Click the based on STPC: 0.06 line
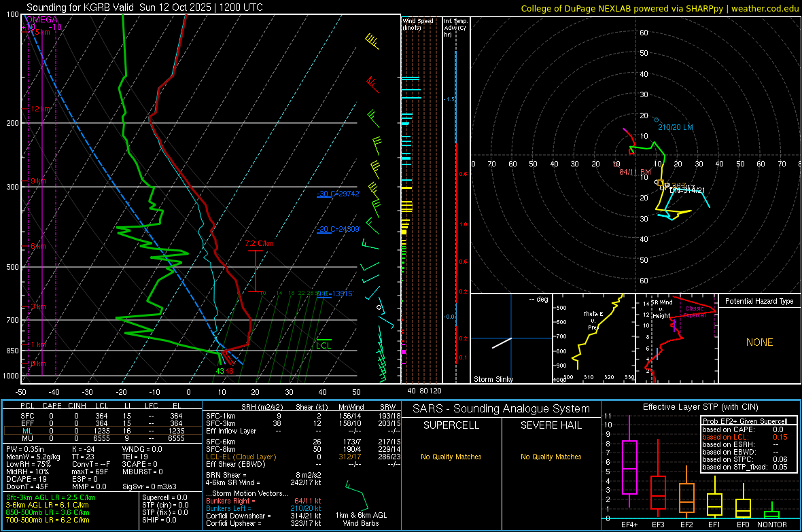Viewport: 802px width, 532px height. pos(745,459)
